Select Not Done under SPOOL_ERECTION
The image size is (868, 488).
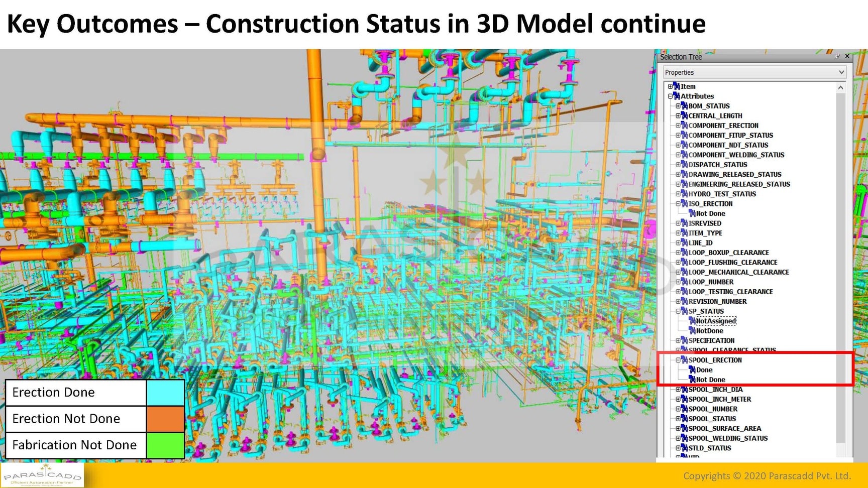tap(710, 380)
